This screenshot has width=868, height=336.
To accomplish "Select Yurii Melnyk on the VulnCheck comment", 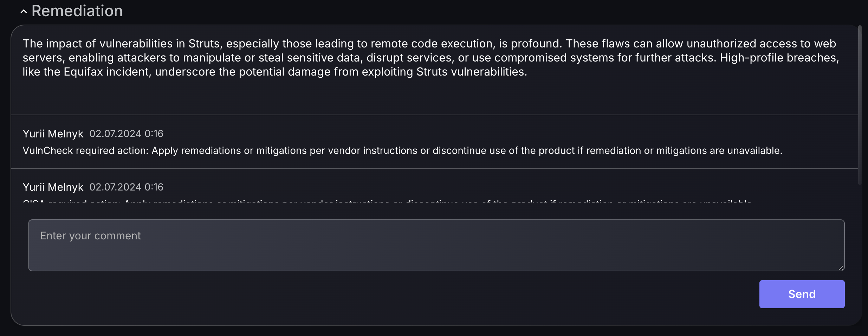I will tap(53, 134).
